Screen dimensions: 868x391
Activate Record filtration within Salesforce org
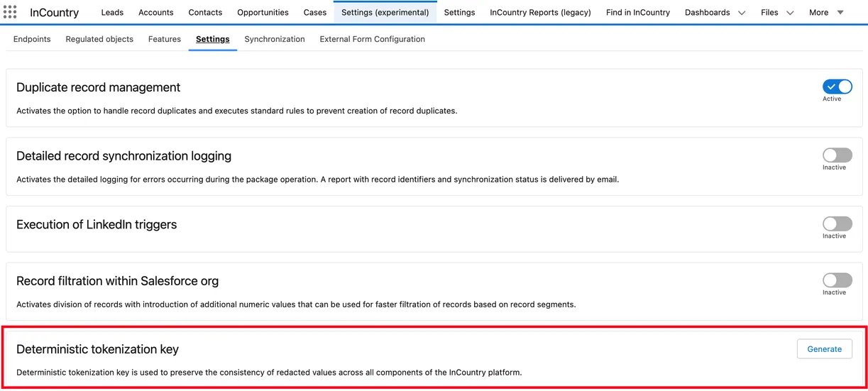click(837, 280)
